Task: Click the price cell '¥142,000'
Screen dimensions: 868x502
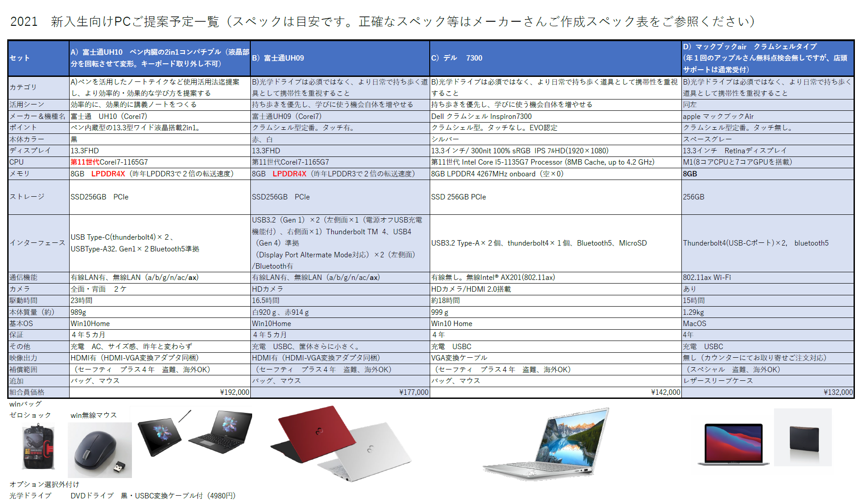Action: (x=555, y=392)
